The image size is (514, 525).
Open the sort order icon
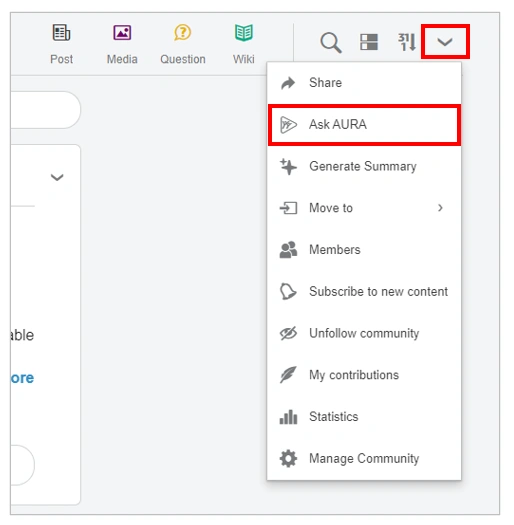[407, 42]
